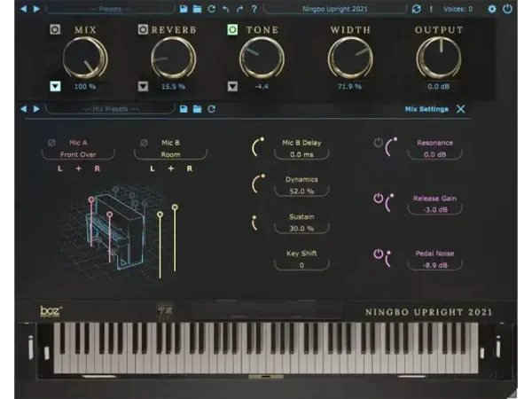The image size is (532, 399).
Task: Click the boz logo
Action: pos(51,311)
